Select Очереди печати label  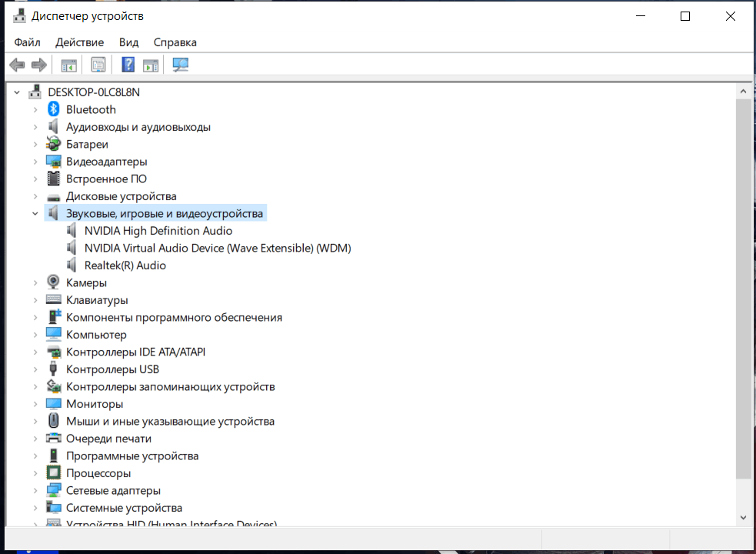[x=108, y=439]
